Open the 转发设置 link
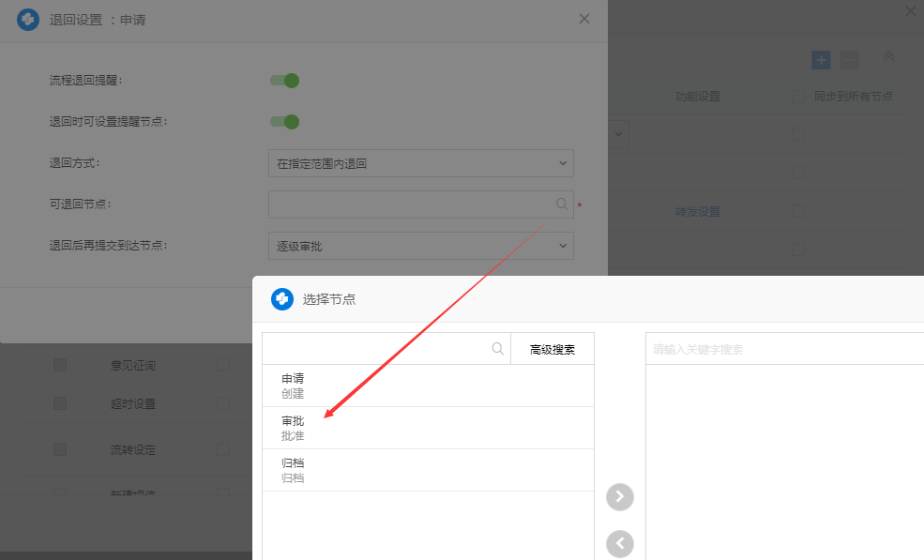Screen dimensions: 924x560 (x=697, y=212)
